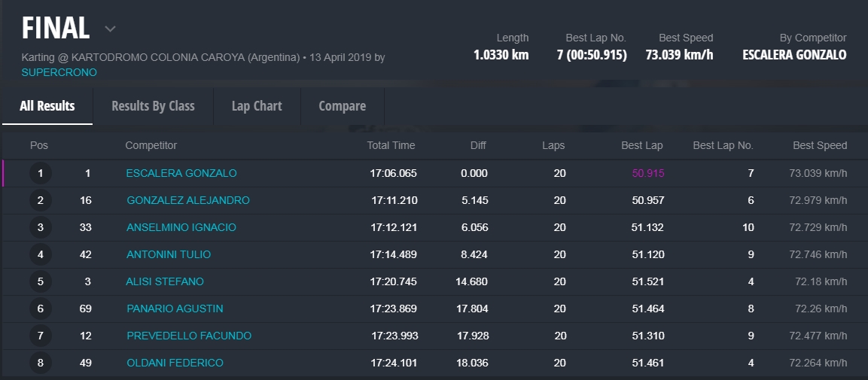The width and height of the screenshot is (868, 380).
Task: Open competitor ESCALERA GONZALO in results table
Action: coord(181,173)
